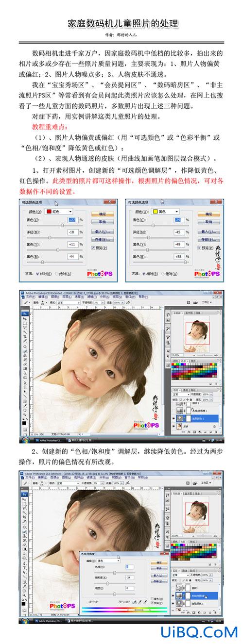Select the Move tool in lower Photoshop toolbox

click(24, 499)
